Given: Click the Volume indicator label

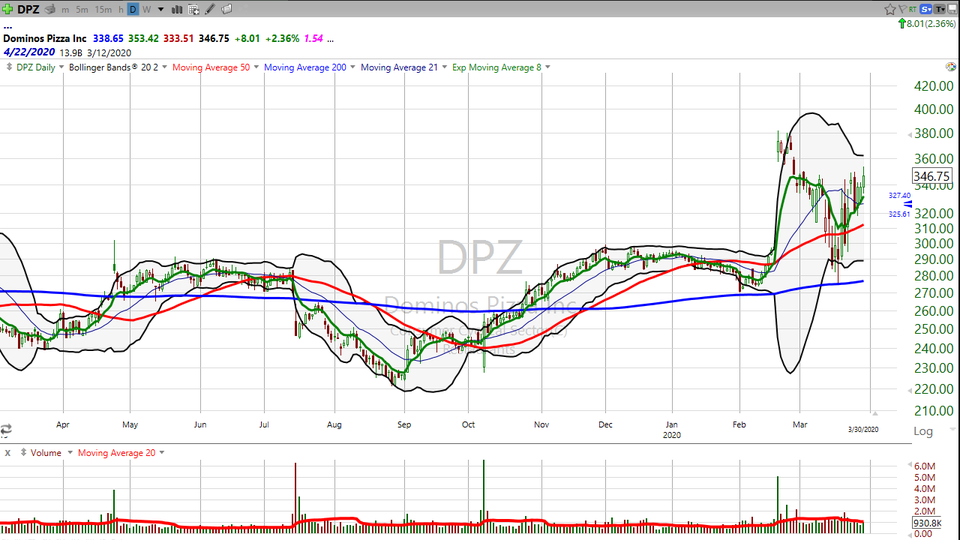Looking at the screenshot, I should (x=46, y=453).
